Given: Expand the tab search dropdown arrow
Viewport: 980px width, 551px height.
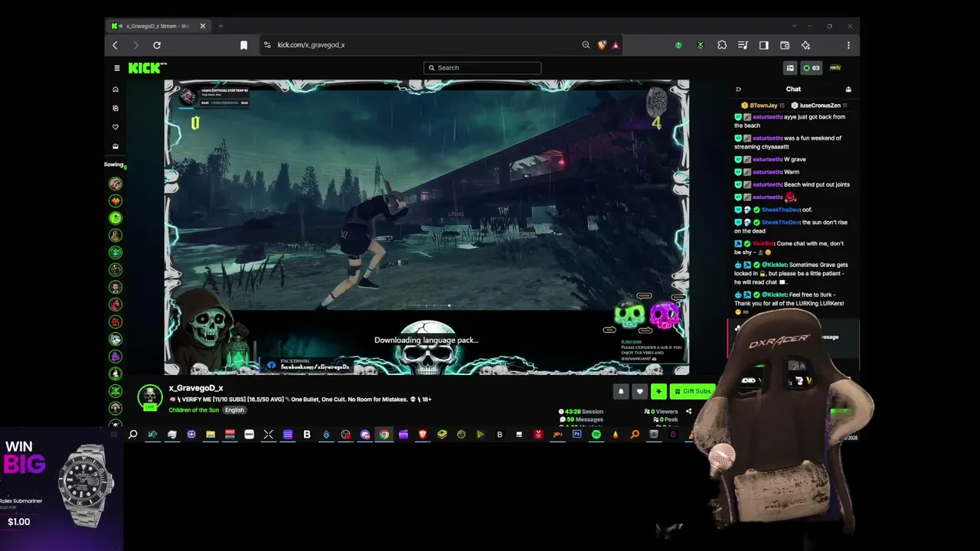Looking at the screenshot, I should (x=794, y=26).
